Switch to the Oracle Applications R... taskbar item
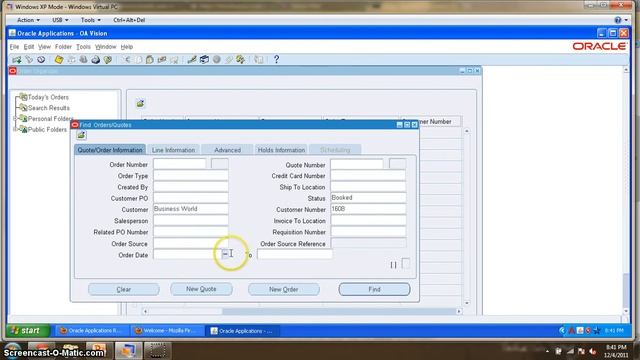This screenshot has width=640, height=360. point(92,331)
